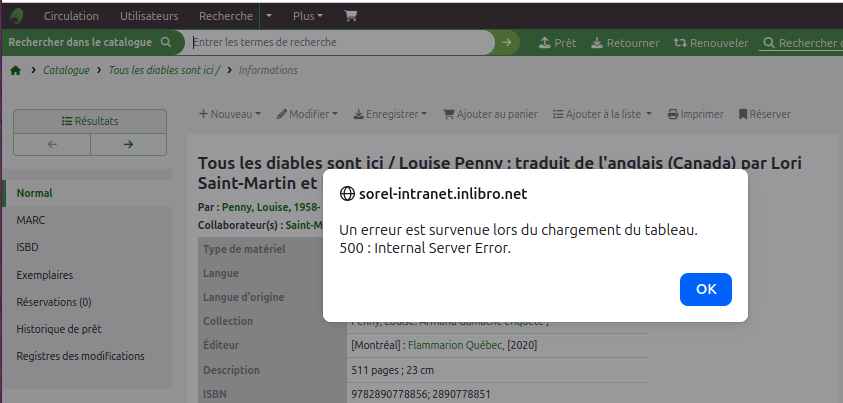Open the Recherche menu item
Viewport: 843px width, 403px height.
[226, 16]
